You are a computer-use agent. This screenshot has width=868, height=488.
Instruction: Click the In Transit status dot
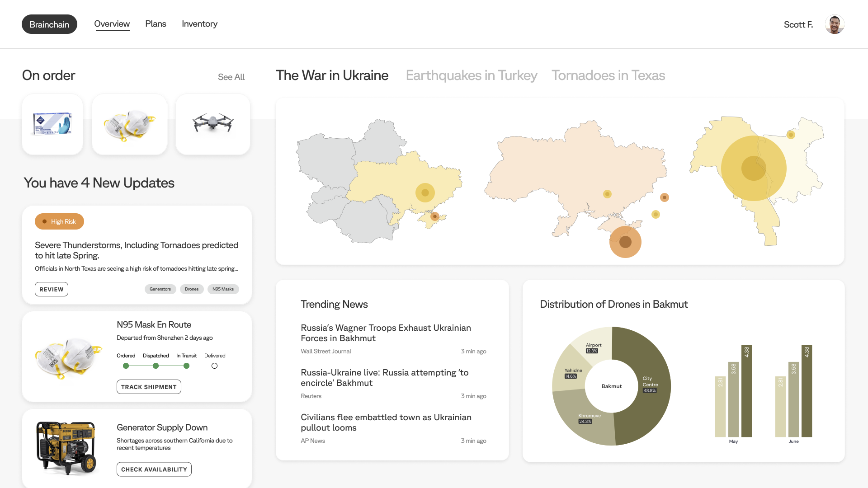pos(186,366)
